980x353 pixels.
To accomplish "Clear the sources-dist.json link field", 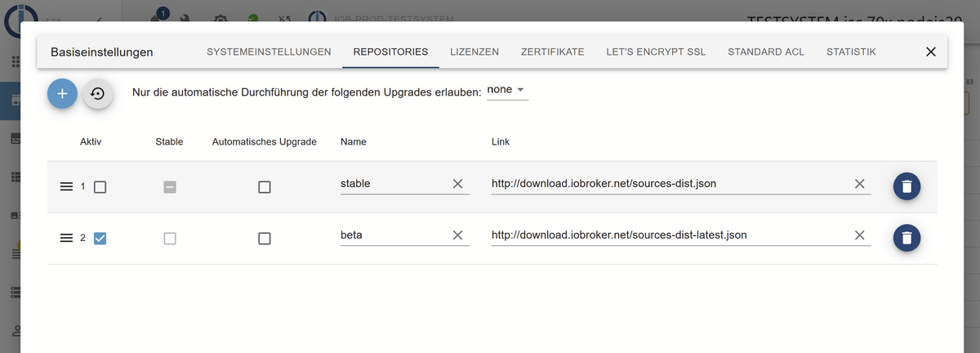I will (859, 184).
